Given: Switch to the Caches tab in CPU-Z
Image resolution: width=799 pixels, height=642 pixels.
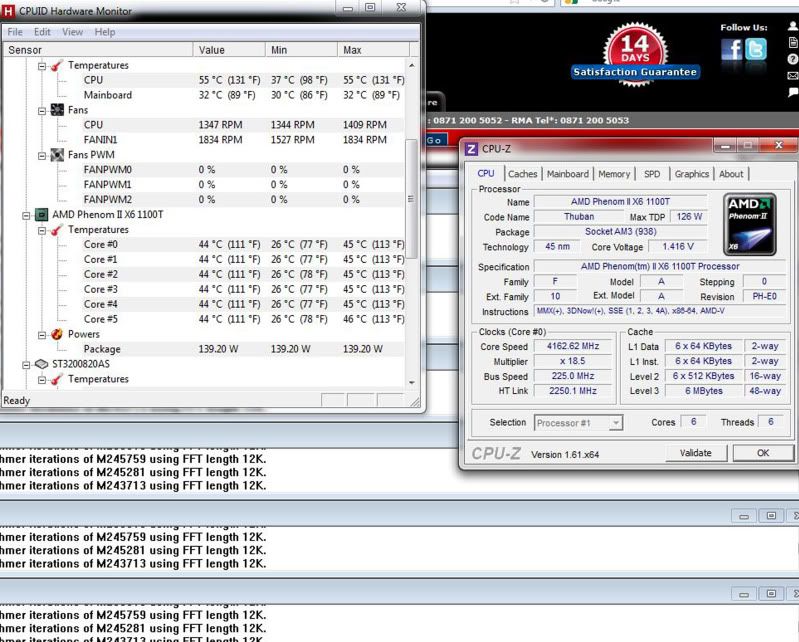Looking at the screenshot, I should 523,174.
